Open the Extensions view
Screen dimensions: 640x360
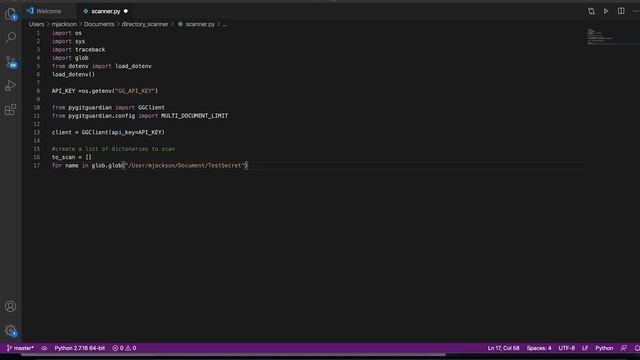pos(11,109)
